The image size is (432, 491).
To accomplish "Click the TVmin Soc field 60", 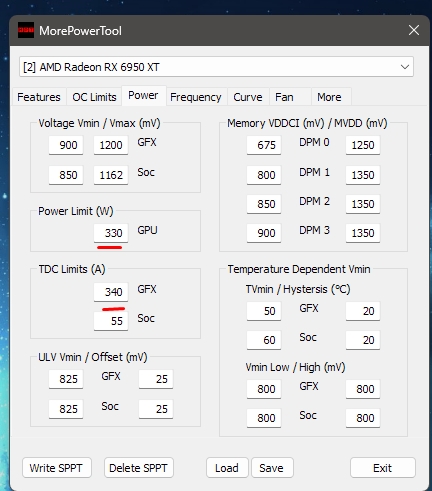I will pyautogui.click(x=264, y=340).
